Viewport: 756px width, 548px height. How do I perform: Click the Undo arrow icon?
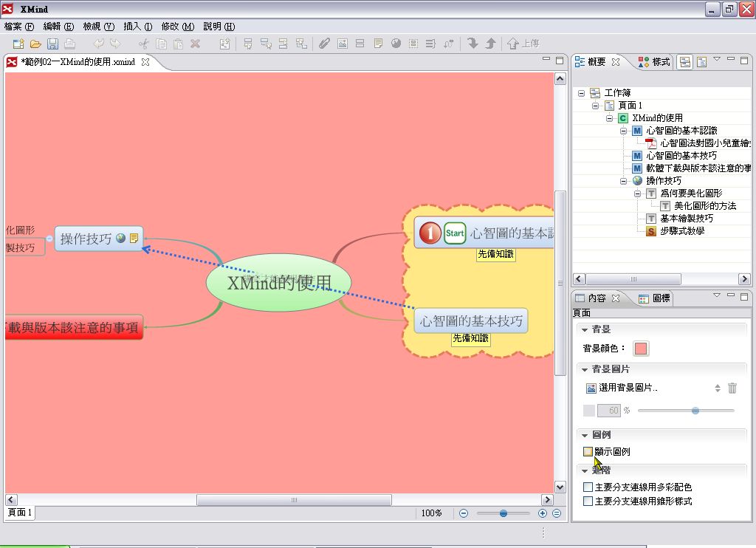point(99,44)
